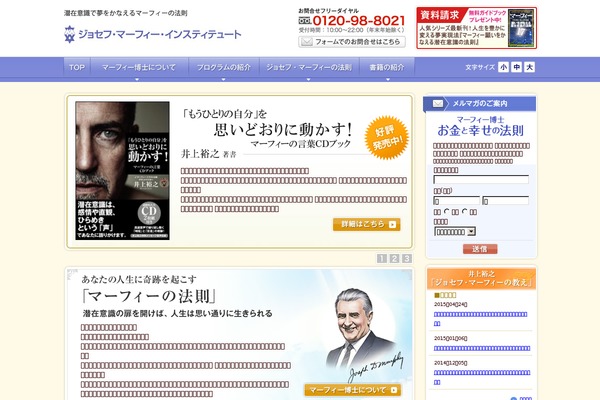Viewport: 600px width, 400px height.
Task: Click the orange マーフィー博士について button below the portrait
Action: coord(353,390)
